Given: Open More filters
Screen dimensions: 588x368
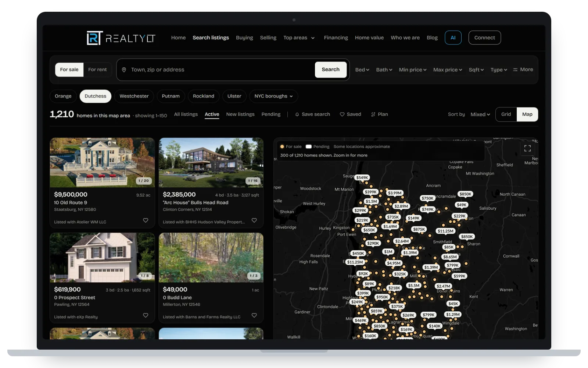Looking at the screenshot, I should (x=523, y=70).
